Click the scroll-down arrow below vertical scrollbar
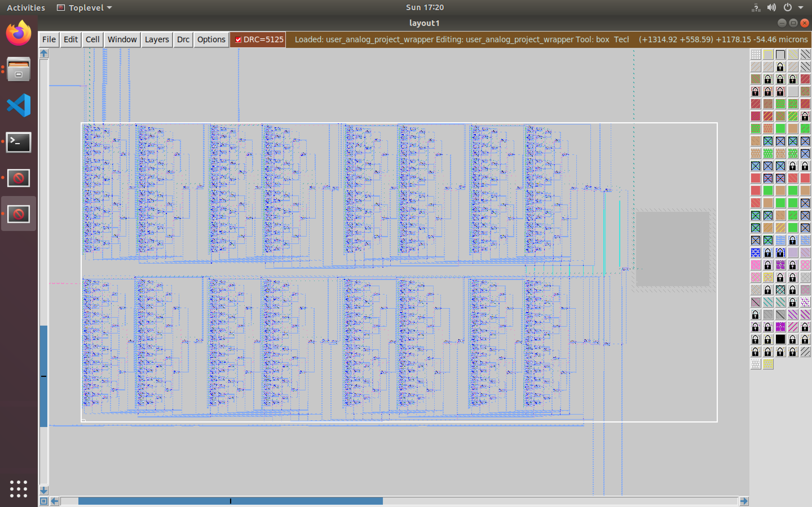 44,490
